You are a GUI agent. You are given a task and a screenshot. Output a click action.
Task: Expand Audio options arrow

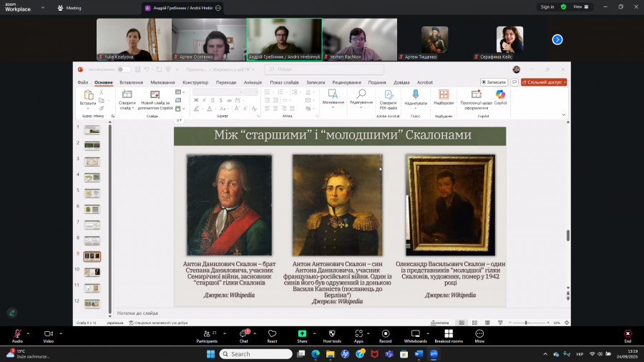click(x=29, y=333)
